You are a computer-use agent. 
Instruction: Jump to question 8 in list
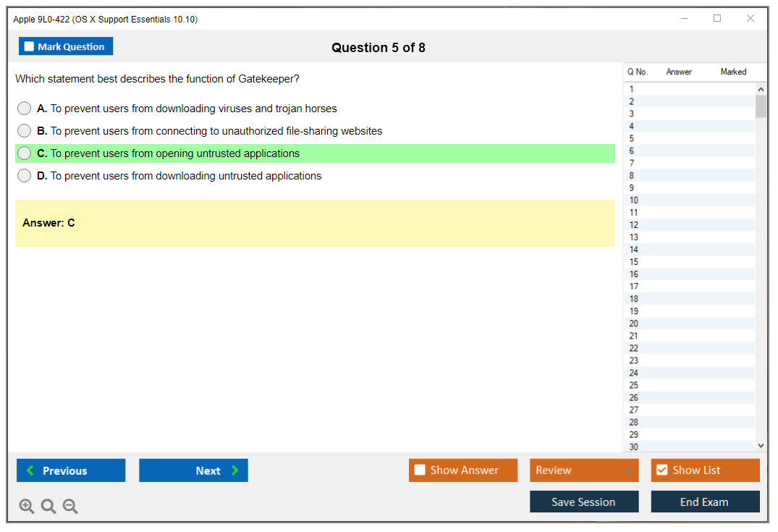[632, 176]
